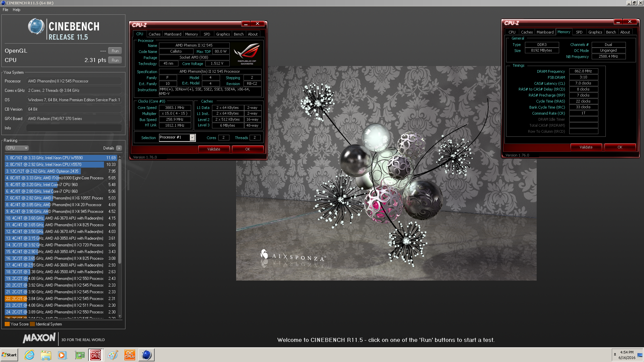Click the ROG CPU-Z taskbar icon
The height and width of the screenshot is (362, 644).
point(96,355)
